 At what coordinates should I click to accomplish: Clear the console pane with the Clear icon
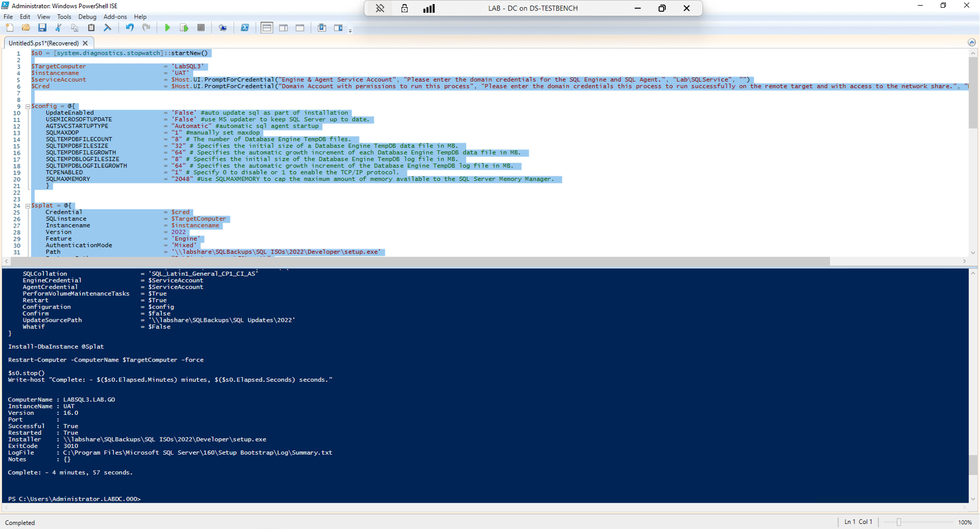[108, 28]
